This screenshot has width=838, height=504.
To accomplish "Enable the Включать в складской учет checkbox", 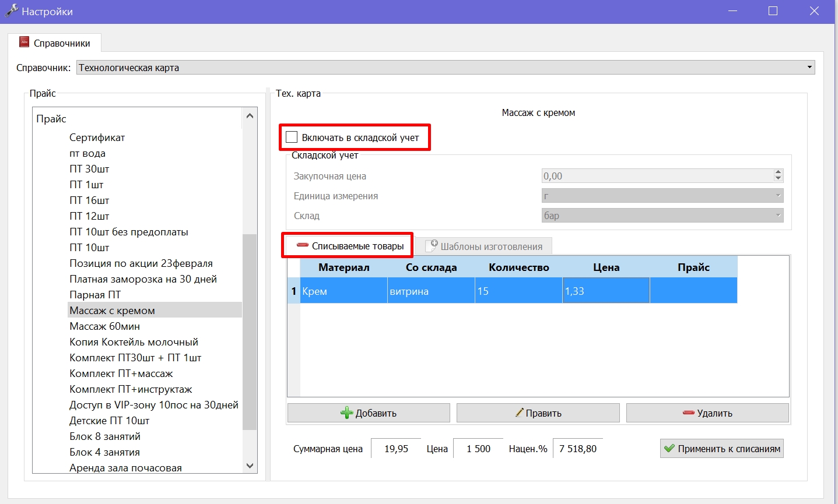I will [x=292, y=138].
